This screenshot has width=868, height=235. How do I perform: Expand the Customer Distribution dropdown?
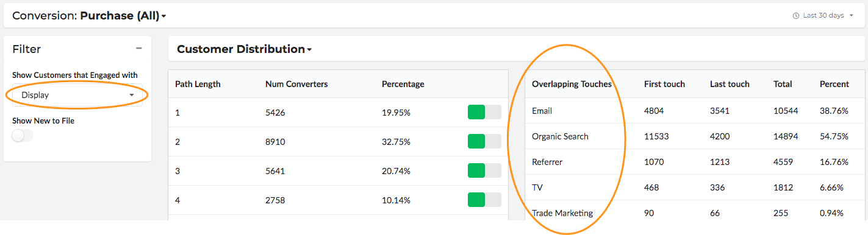[x=244, y=49]
